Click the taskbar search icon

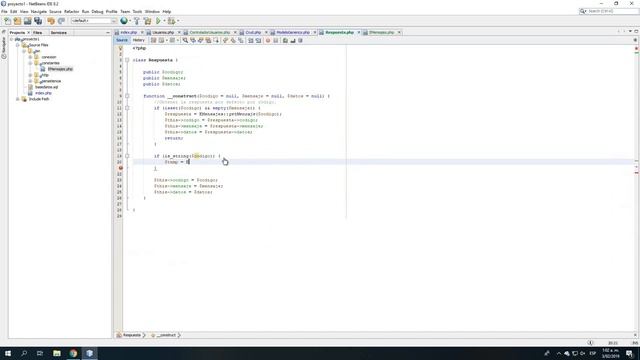(24, 353)
